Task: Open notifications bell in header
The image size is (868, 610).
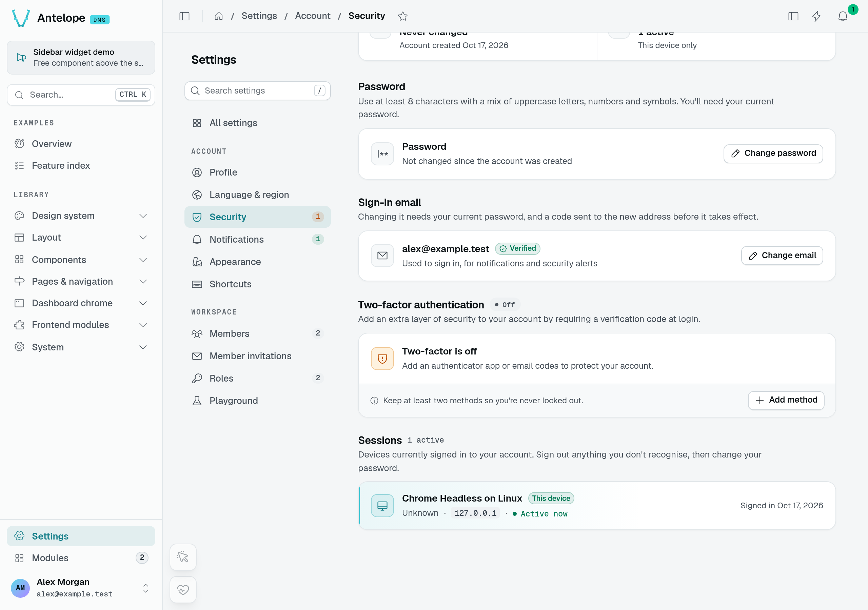Action: click(x=843, y=16)
